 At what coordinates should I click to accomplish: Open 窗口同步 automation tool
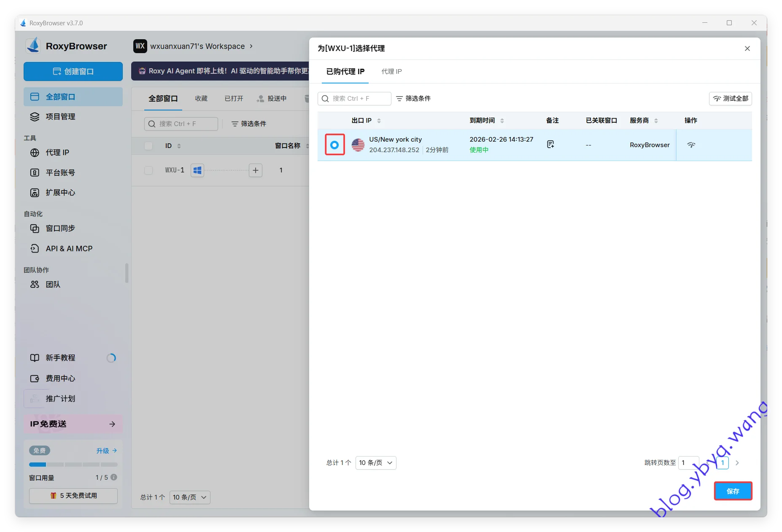pos(60,228)
